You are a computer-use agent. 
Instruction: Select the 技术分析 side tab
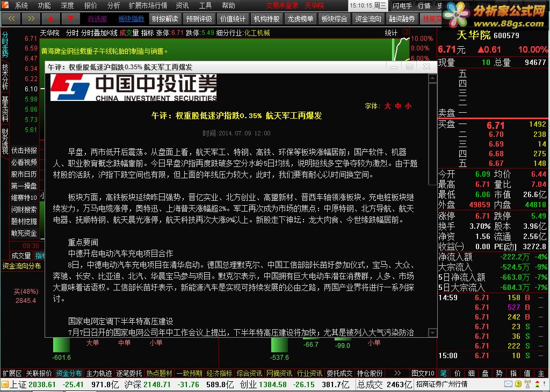[x=5, y=77]
